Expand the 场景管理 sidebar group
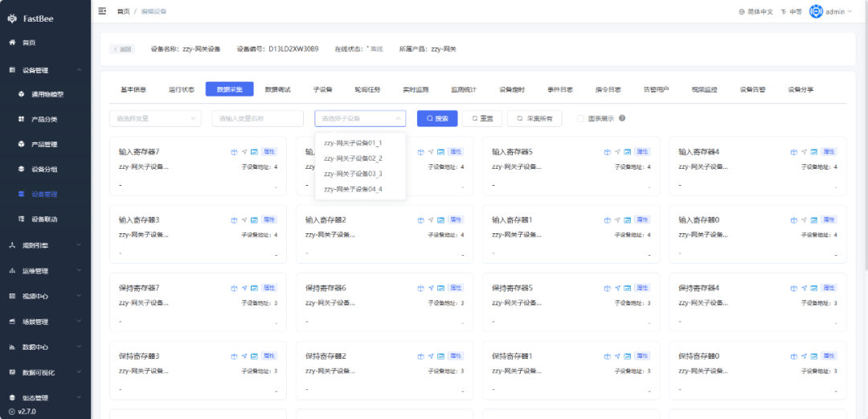The width and height of the screenshot is (868, 419). click(45, 322)
